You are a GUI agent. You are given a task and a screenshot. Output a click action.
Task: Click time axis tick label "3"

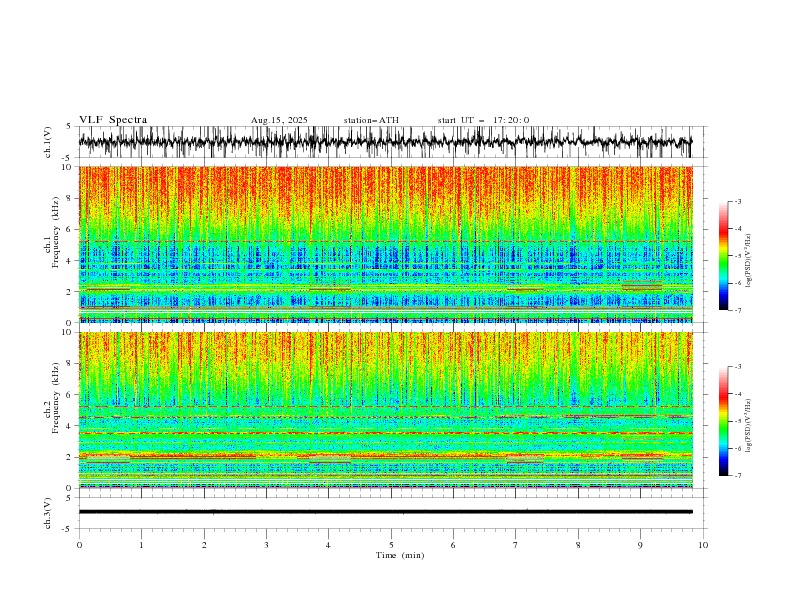click(266, 545)
